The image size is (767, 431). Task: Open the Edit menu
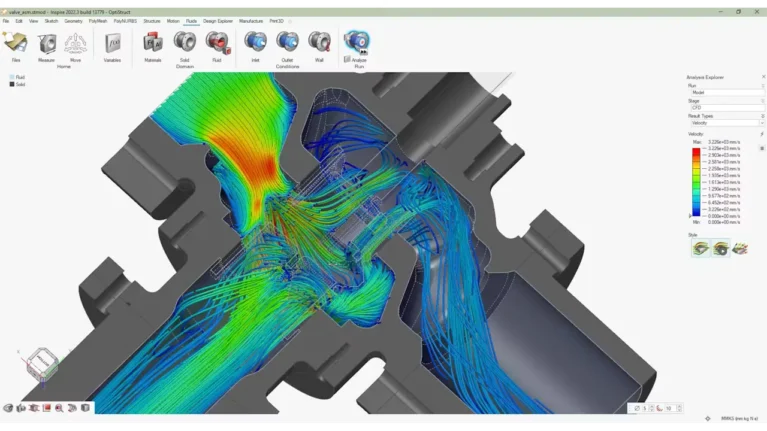19,21
